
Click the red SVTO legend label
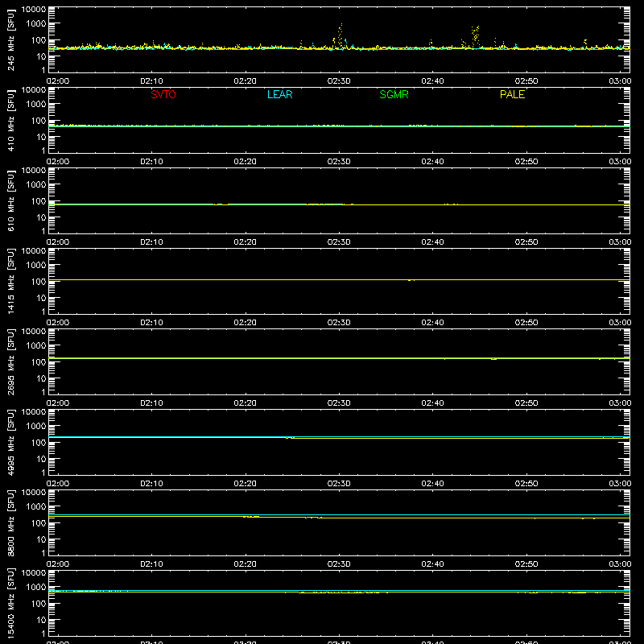point(163,94)
